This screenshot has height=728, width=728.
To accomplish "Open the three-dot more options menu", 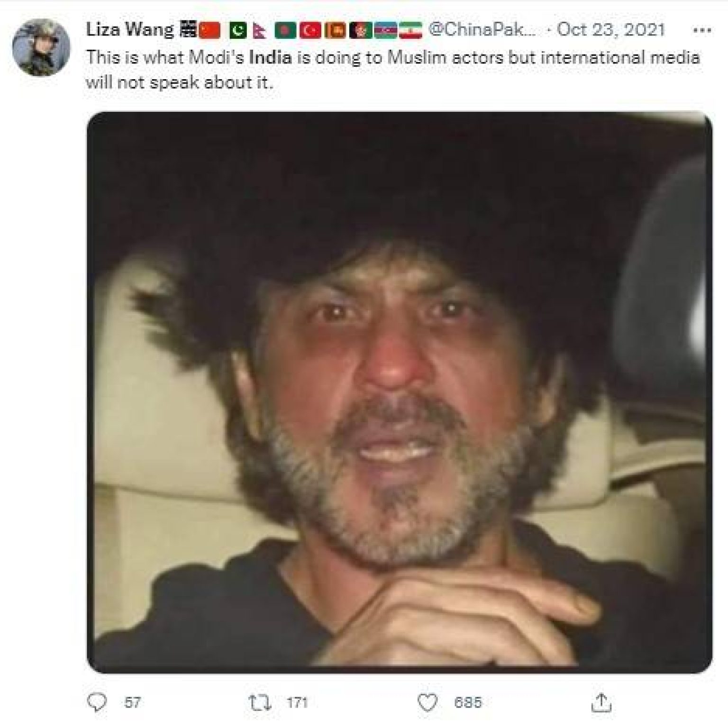I will (702, 30).
